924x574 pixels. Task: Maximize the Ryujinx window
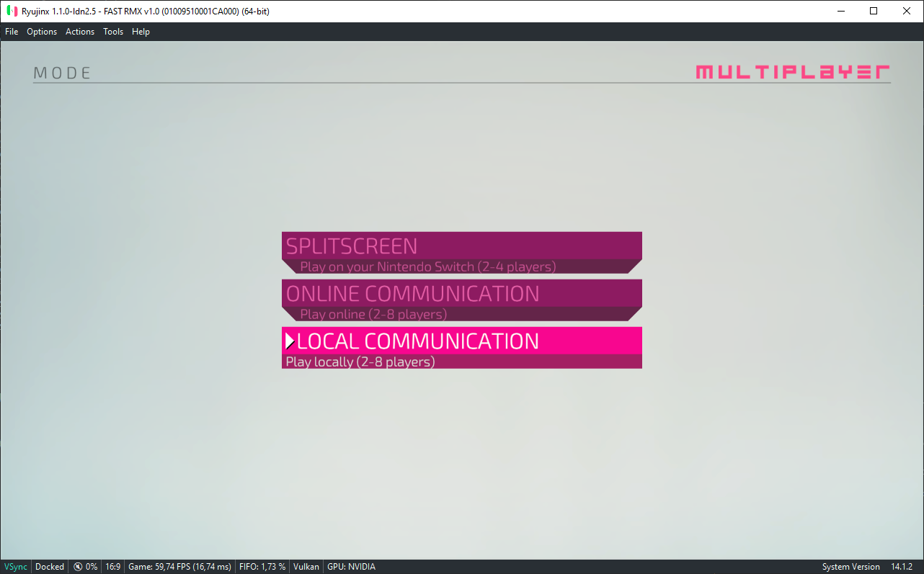coord(874,11)
